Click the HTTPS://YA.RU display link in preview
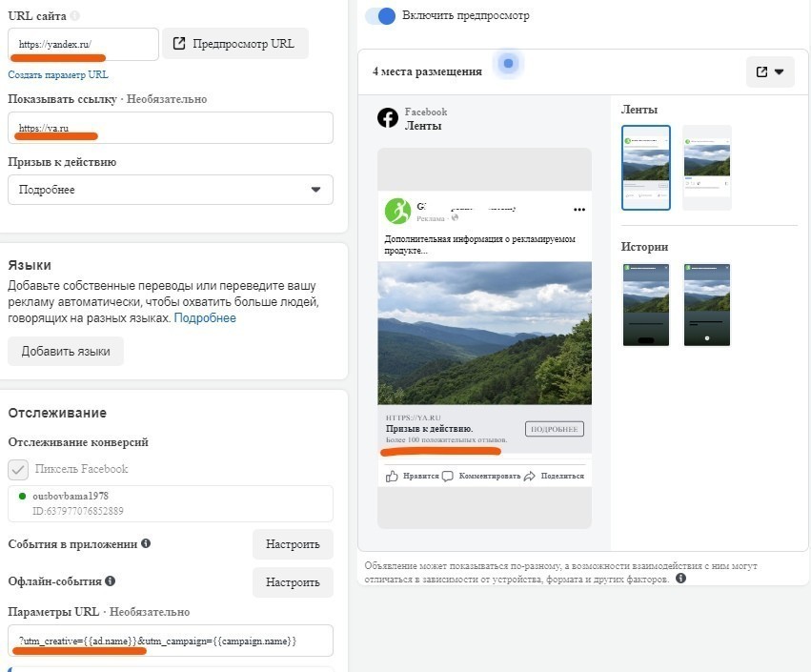The image size is (811, 672). [414, 417]
